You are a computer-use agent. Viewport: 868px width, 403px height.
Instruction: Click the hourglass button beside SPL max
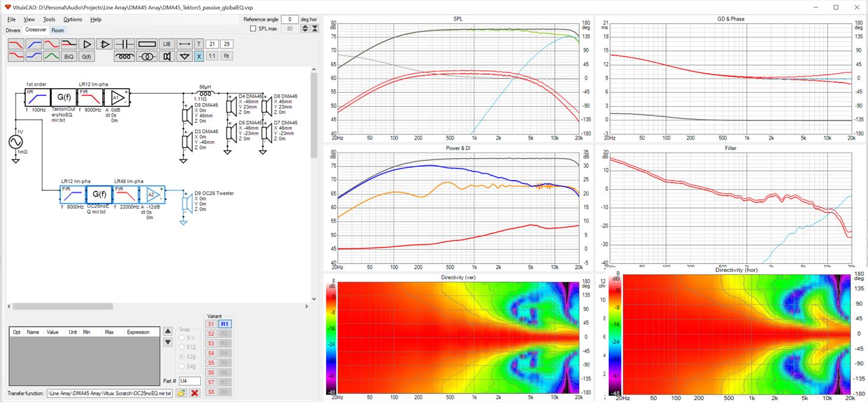point(314,29)
